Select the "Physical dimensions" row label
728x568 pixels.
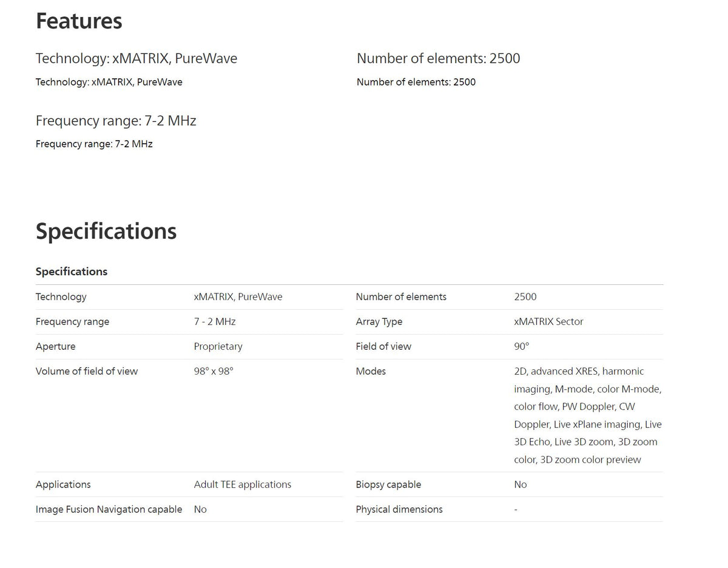tap(399, 510)
